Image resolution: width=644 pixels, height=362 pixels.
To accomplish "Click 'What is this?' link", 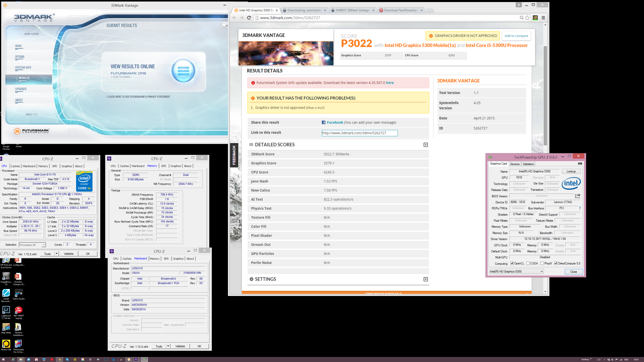I will (x=315, y=108).
